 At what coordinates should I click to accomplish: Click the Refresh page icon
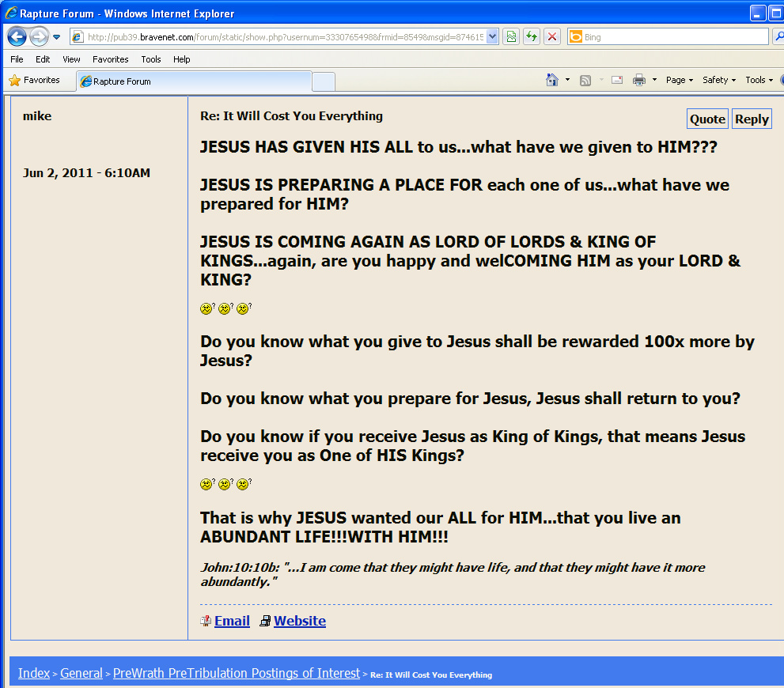tap(532, 36)
